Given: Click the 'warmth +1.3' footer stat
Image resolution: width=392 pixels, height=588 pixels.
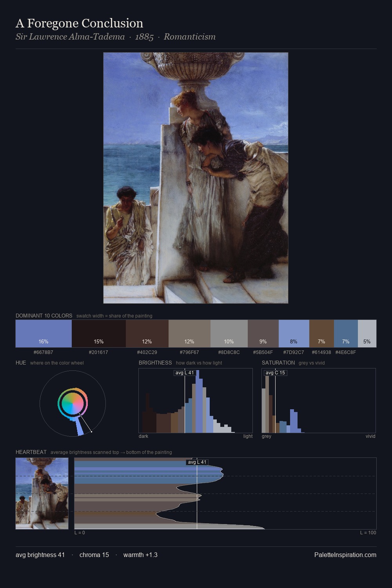Looking at the screenshot, I should [140, 555].
